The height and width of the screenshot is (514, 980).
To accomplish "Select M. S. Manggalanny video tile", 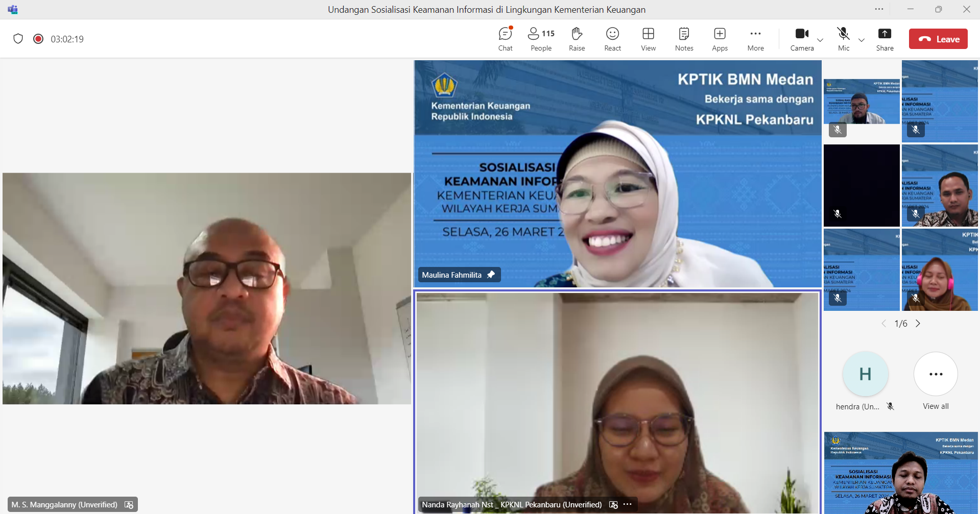I will pyautogui.click(x=207, y=288).
